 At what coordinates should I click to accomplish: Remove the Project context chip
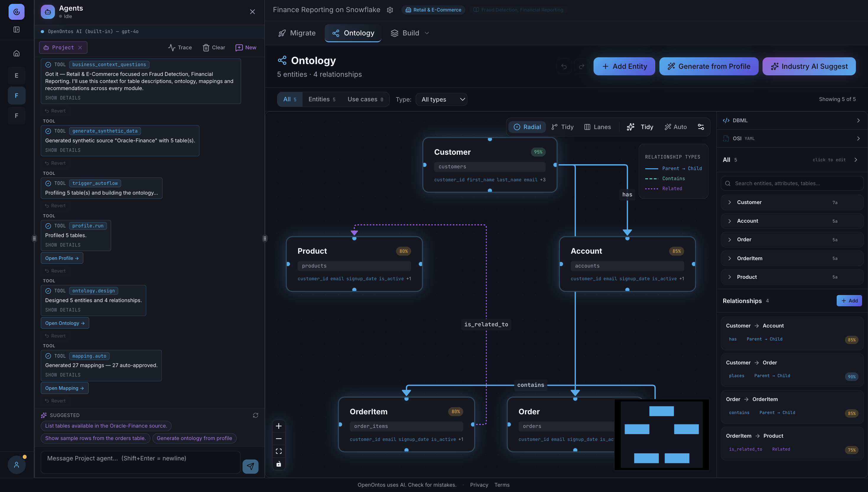pos(80,48)
